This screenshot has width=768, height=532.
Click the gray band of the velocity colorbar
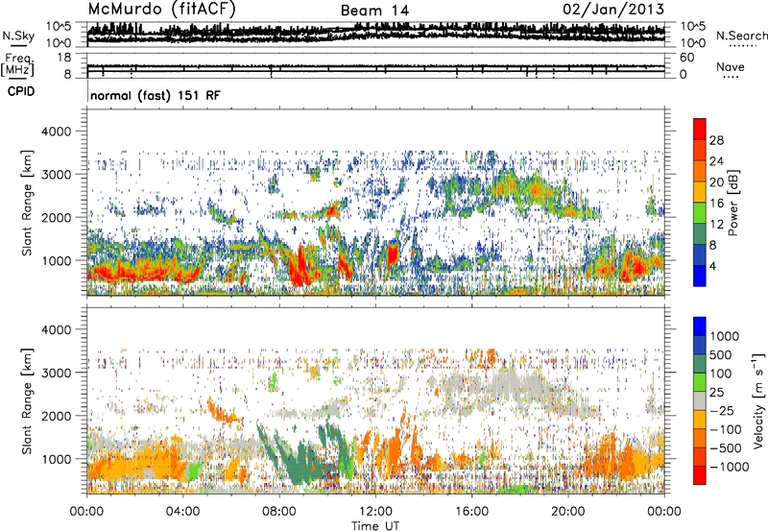tap(700, 401)
